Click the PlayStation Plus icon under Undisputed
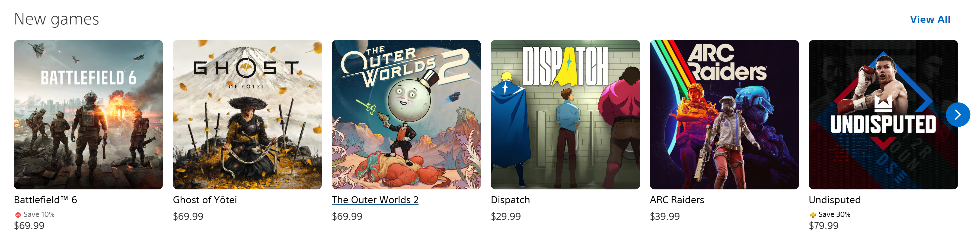Image resolution: width=980 pixels, height=247 pixels. (813, 215)
